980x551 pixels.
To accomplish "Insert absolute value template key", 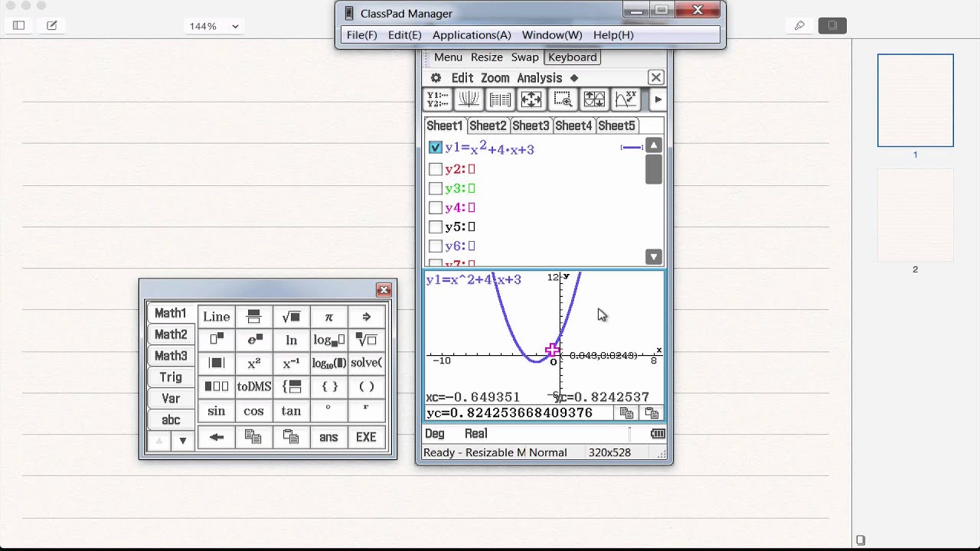I will click(x=216, y=364).
